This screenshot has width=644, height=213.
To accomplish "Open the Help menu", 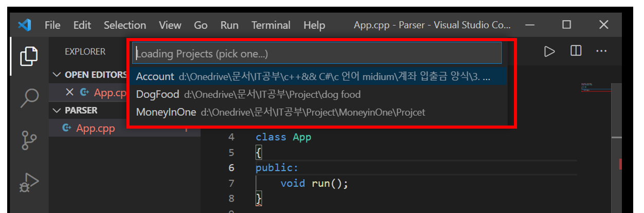I will (314, 25).
